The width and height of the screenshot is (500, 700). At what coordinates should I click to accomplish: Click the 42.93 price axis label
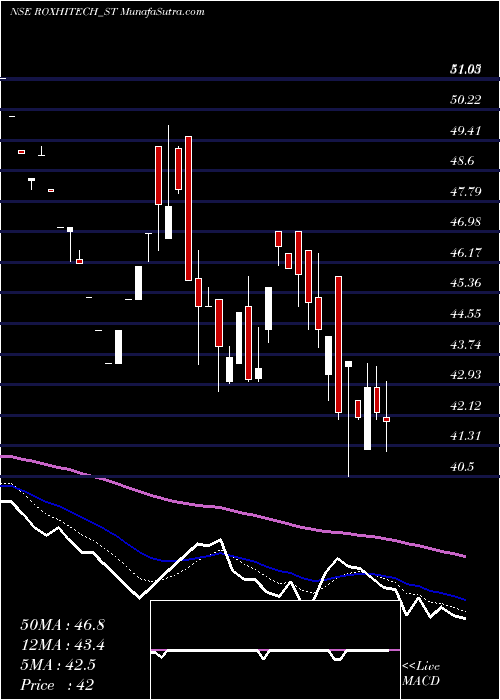coord(466,375)
